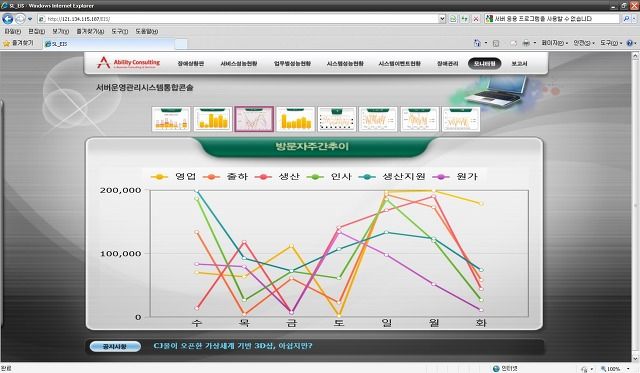Click the red stop loading icon
The width and height of the screenshot is (640, 373).
pos(476,19)
